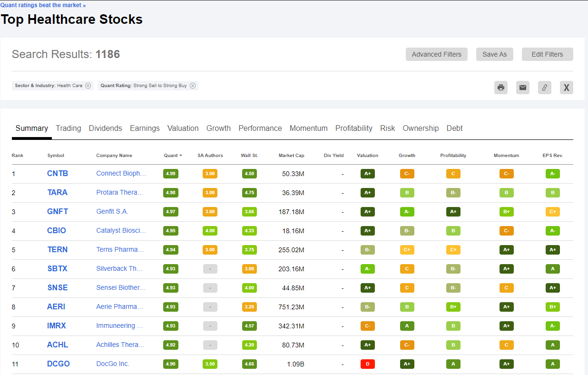Click GNFT's A+ Profitability grade badge
Viewport: 588px width, 375px height.
coord(453,212)
